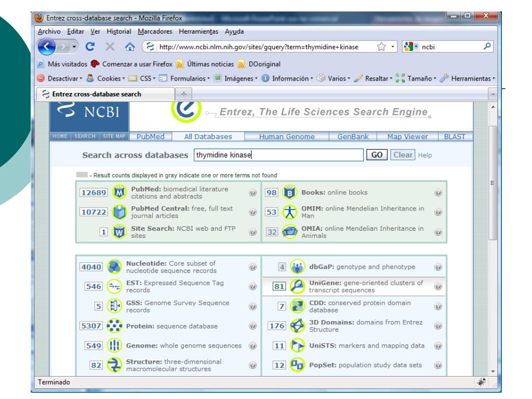
Task: Switch to the PubMed navigation tab
Action: click(x=150, y=137)
